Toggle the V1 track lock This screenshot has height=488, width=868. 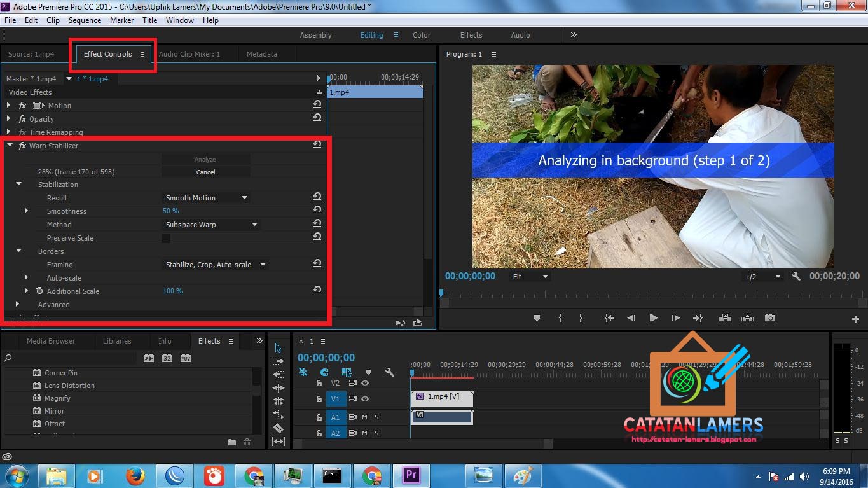coord(319,399)
